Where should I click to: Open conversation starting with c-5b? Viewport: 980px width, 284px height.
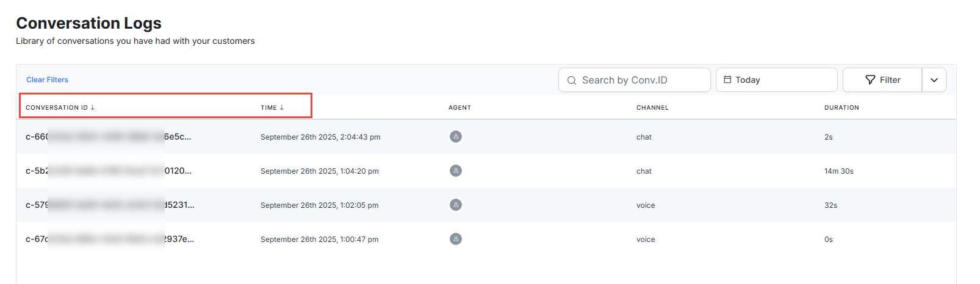tap(108, 171)
